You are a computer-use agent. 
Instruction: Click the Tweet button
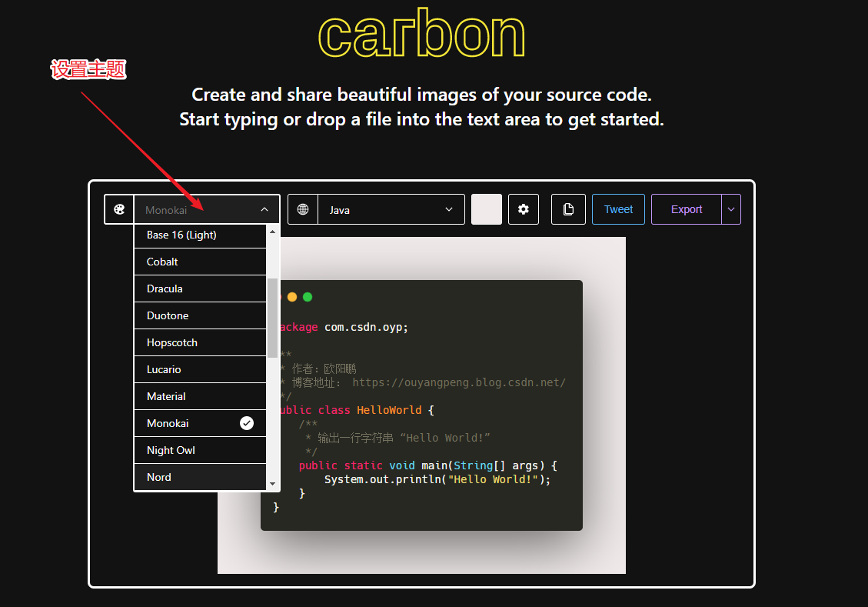[x=618, y=209]
